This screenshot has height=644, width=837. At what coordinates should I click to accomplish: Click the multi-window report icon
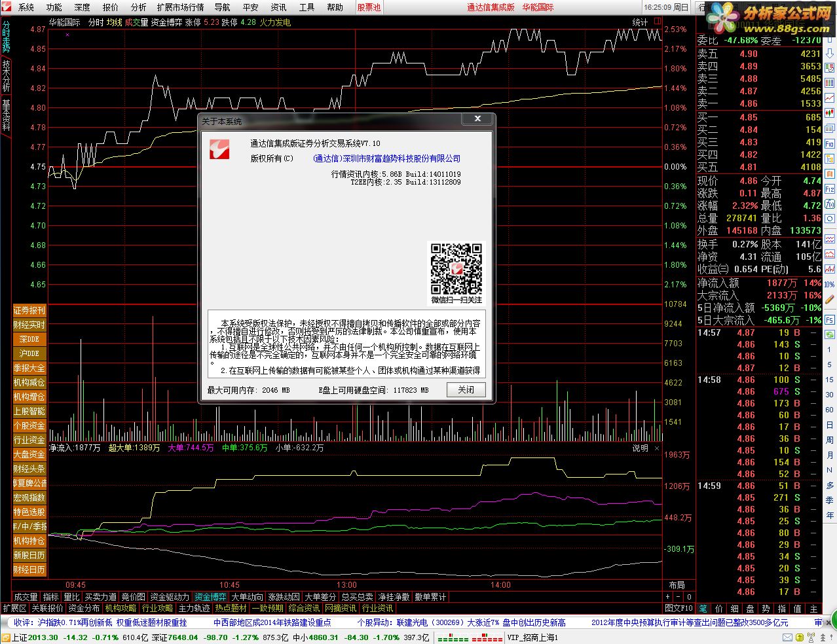pos(829,129)
